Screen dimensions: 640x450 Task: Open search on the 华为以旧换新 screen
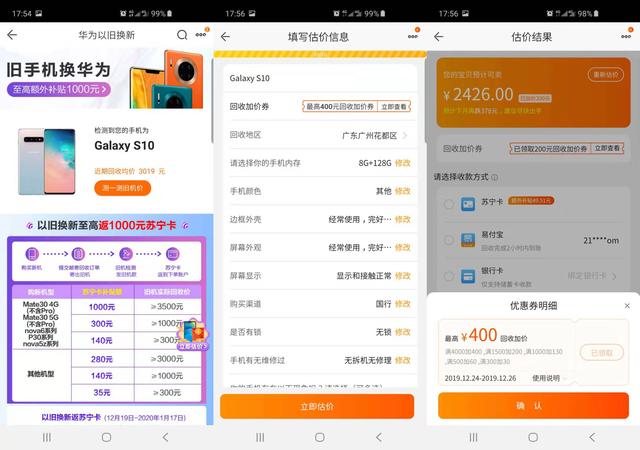click(x=182, y=35)
